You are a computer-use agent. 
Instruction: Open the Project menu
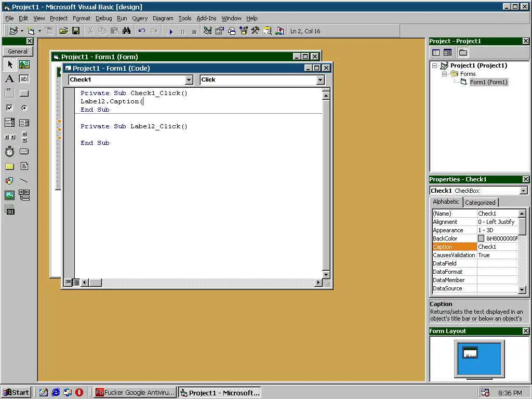pos(59,18)
